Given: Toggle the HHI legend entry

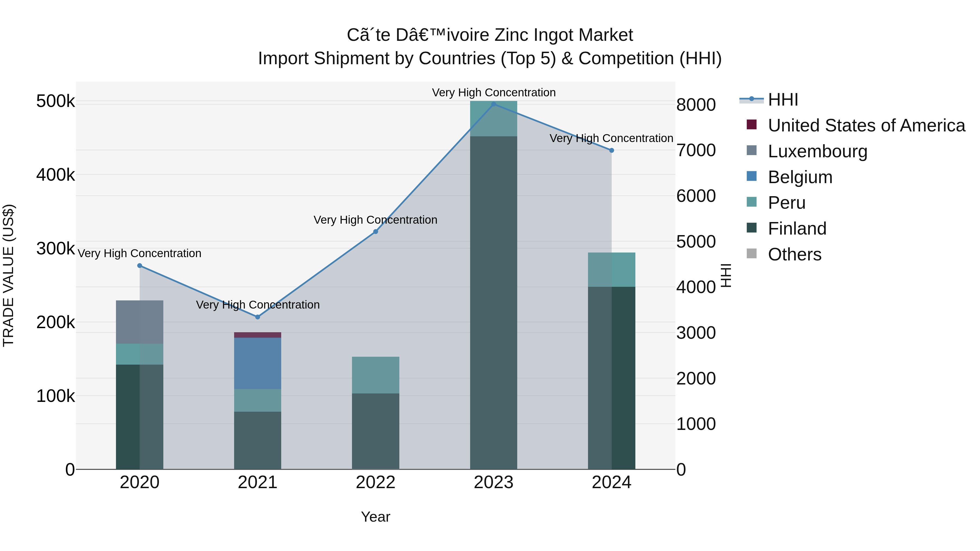Looking at the screenshot, I should coord(768,100).
